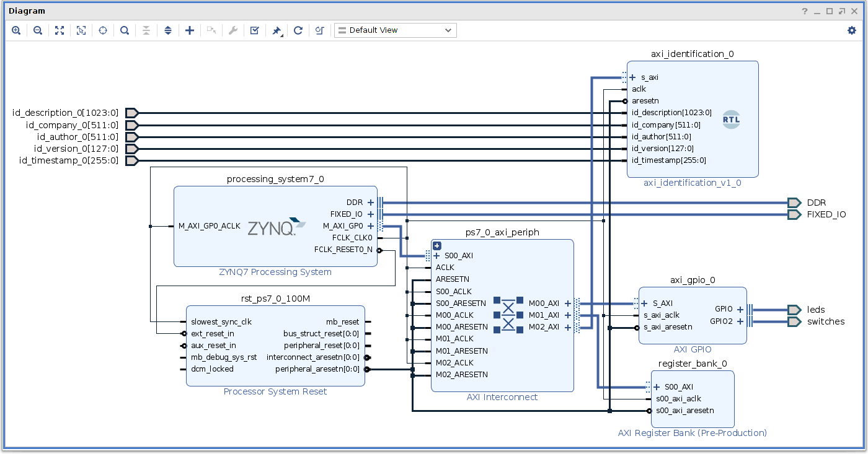Click the Zoom Out toolbar icon
The image size is (868, 454).
click(x=38, y=30)
